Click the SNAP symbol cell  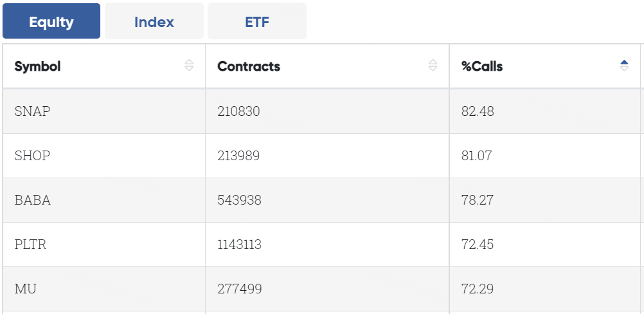click(32, 111)
